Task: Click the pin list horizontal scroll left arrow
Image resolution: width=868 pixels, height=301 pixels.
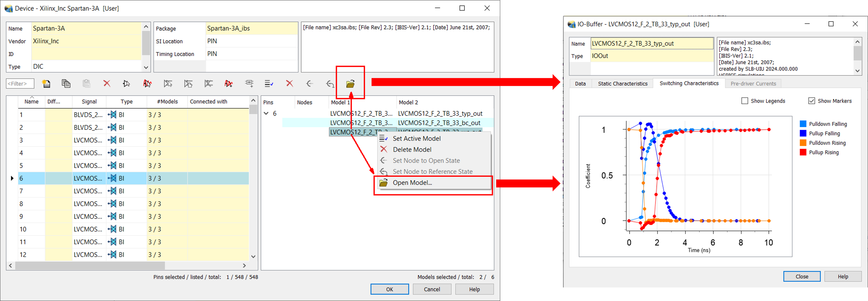Action: [x=11, y=265]
